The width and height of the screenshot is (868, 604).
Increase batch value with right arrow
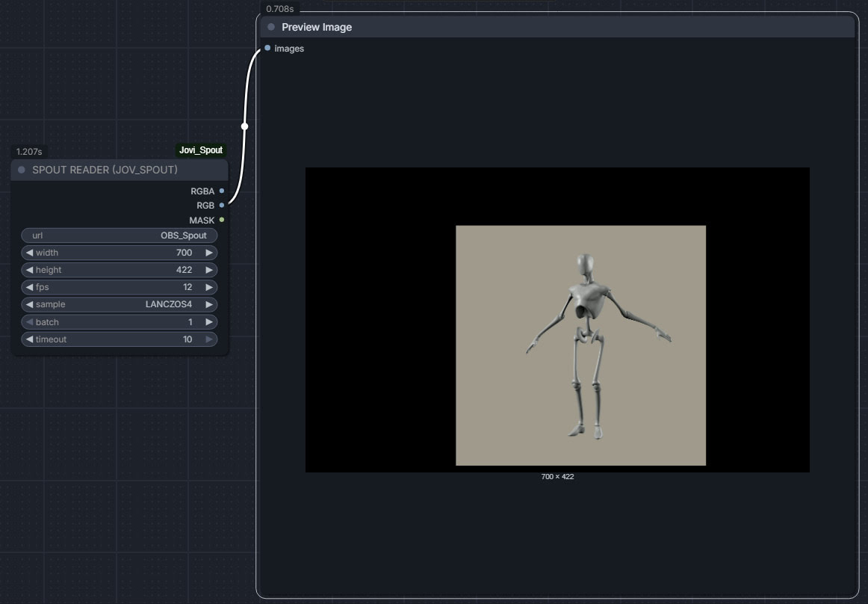coord(209,322)
